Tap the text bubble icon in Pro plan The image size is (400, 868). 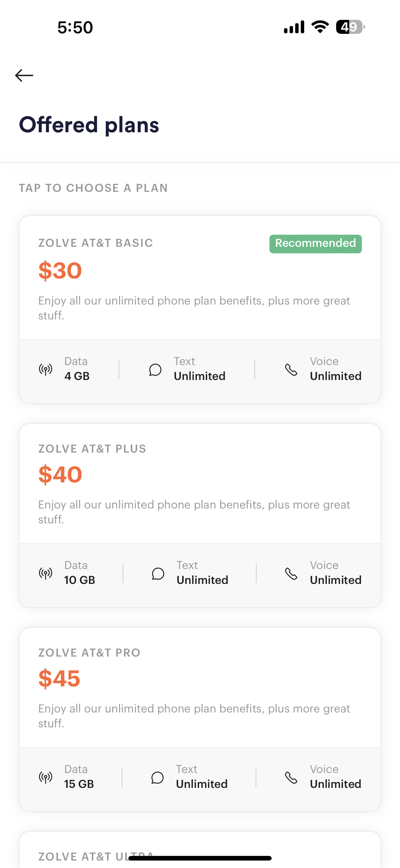pyautogui.click(x=157, y=777)
